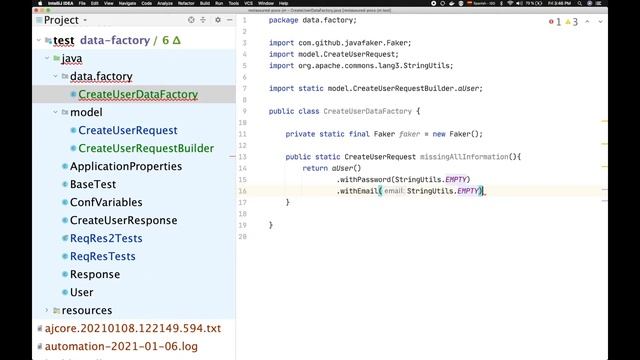Open the VCS menu
640x360 pixels.
pyautogui.click(x=248, y=3)
